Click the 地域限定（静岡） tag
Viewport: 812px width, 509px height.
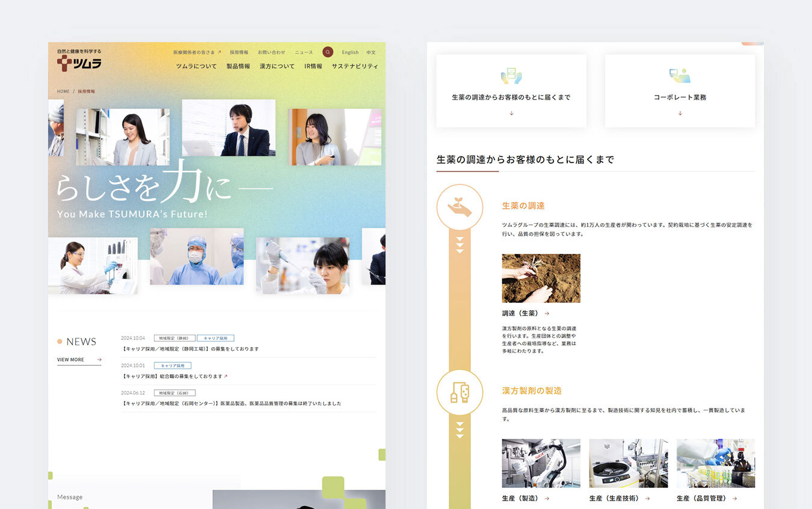pyautogui.click(x=174, y=338)
